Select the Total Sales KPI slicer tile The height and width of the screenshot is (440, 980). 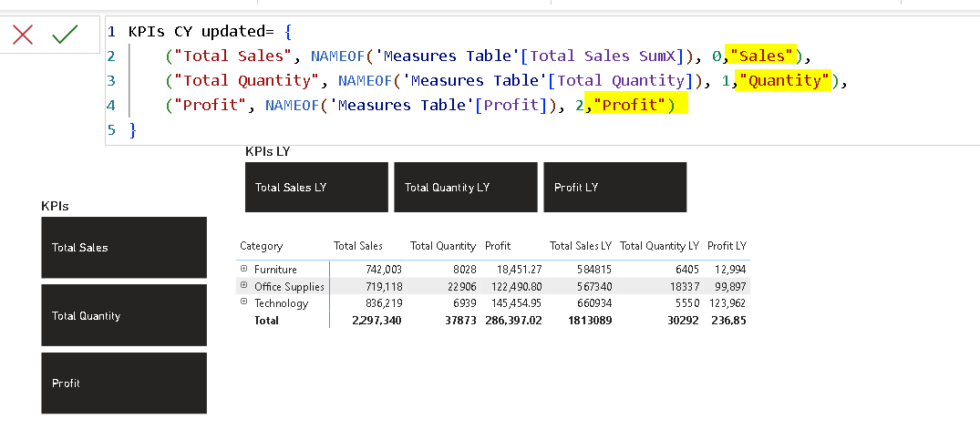coord(124,247)
